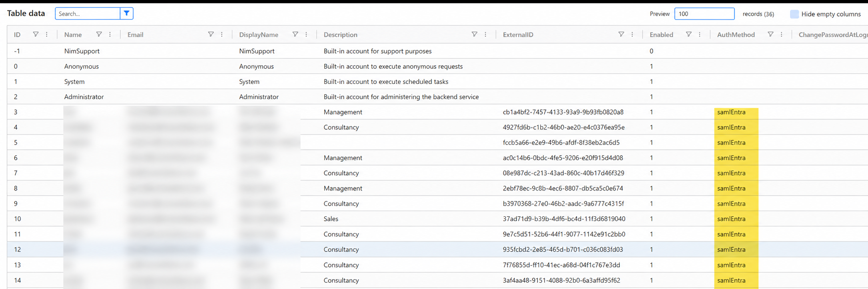868x289 pixels.
Task: Filter the Email column
Action: point(211,34)
